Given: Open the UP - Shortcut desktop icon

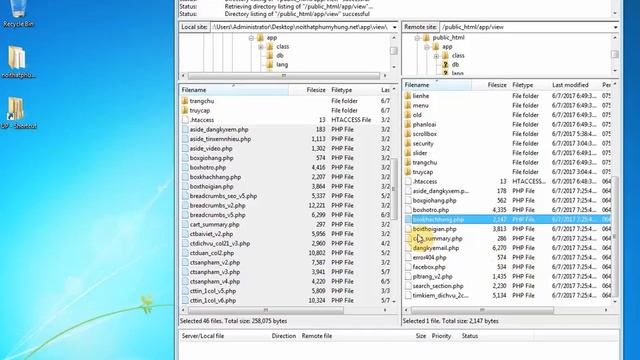Looking at the screenshot, I should tap(17, 113).
